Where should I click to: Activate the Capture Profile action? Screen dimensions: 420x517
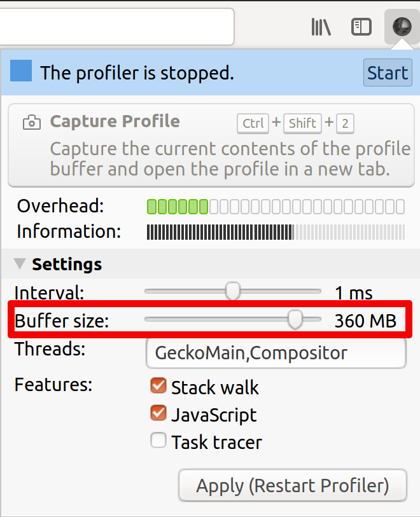[x=115, y=122]
